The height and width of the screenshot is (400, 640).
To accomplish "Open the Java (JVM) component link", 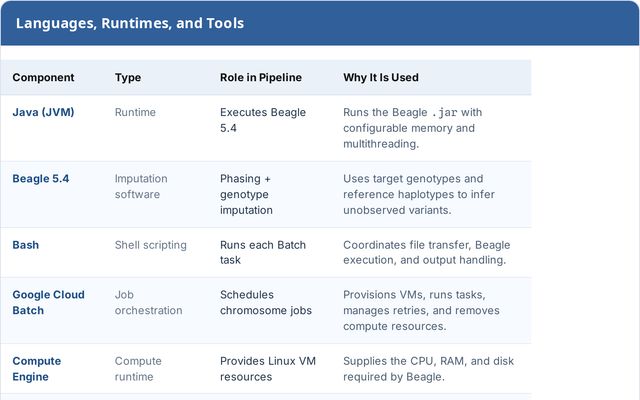I will coord(43,112).
